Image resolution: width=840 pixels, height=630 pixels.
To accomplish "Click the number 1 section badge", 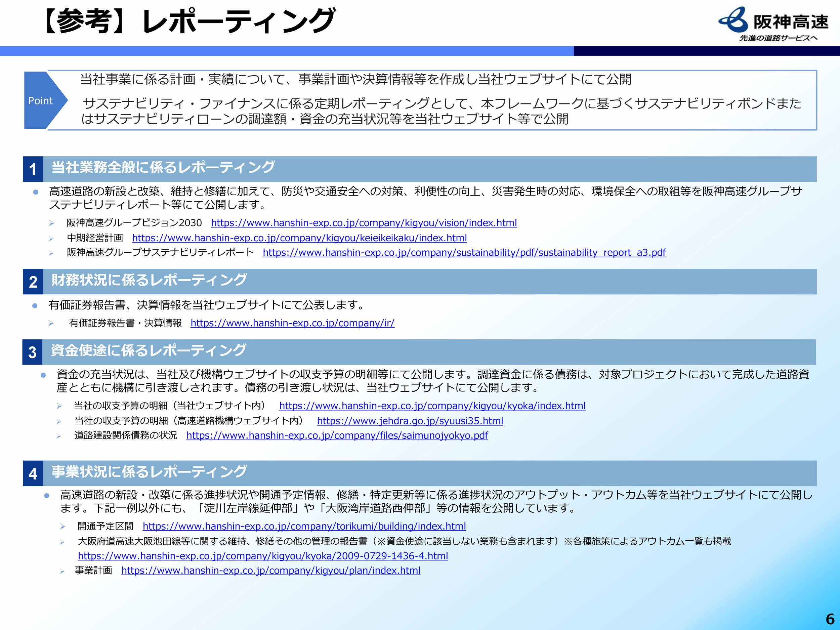I will tap(33, 169).
